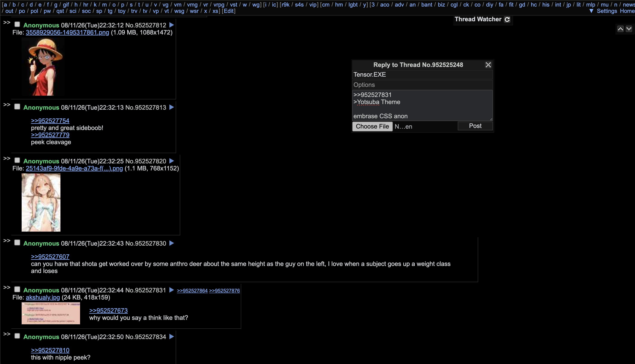635x364 pixels.
Task: Click the Options field in the reply form
Action: pos(422,85)
